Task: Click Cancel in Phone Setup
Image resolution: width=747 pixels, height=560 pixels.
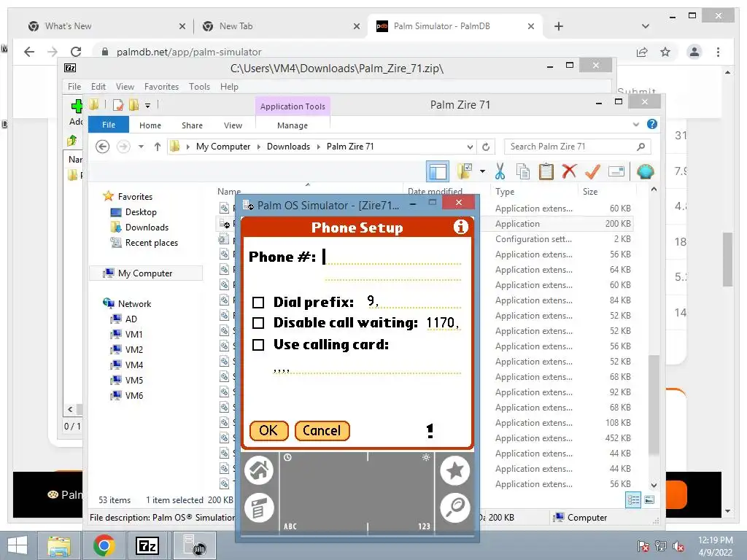Action: [x=322, y=430]
